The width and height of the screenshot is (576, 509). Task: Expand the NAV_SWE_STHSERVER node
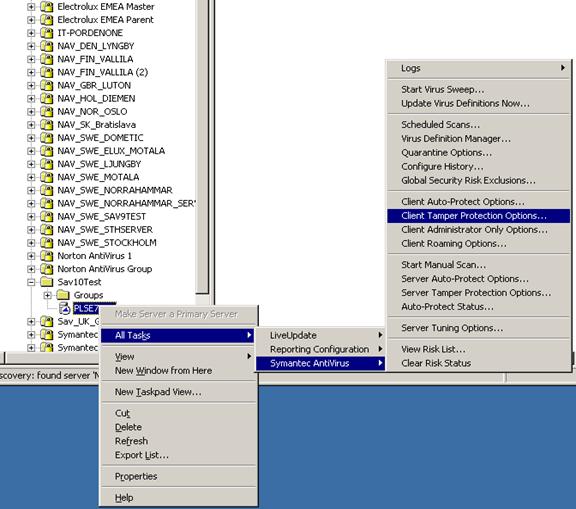(x=31, y=230)
